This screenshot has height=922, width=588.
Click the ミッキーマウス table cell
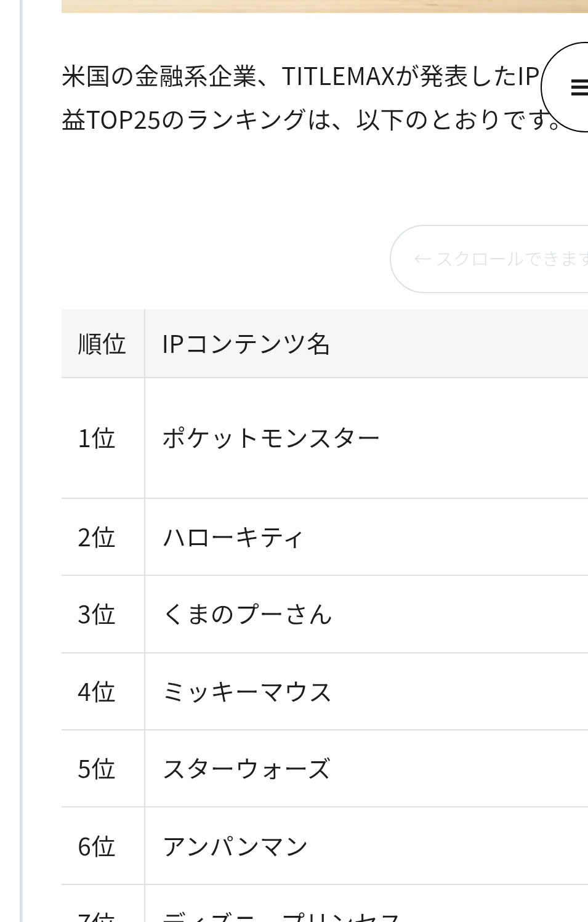point(366,692)
